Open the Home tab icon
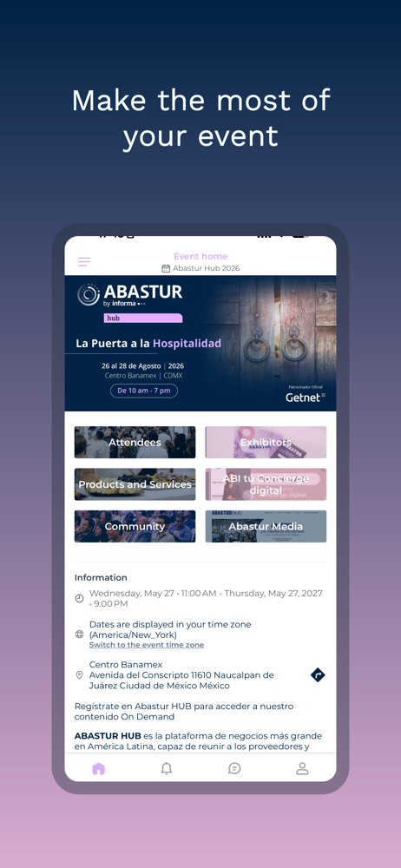This screenshot has width=401, height=868. click(x=99, y=768)
